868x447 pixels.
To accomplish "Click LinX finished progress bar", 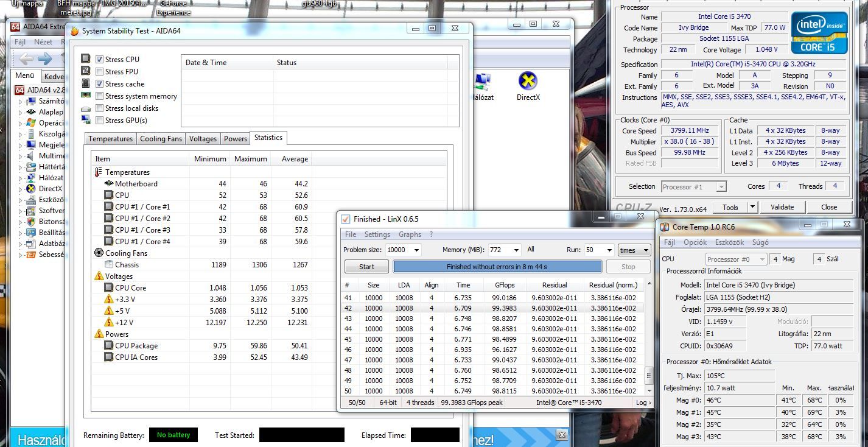I will pyautogui.click(x=497, y=267).
